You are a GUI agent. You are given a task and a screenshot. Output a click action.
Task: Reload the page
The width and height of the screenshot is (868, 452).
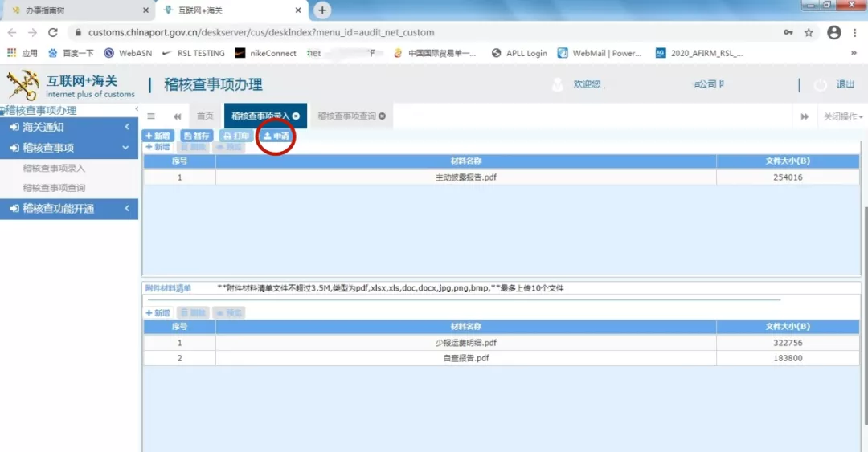coord(52,33)
